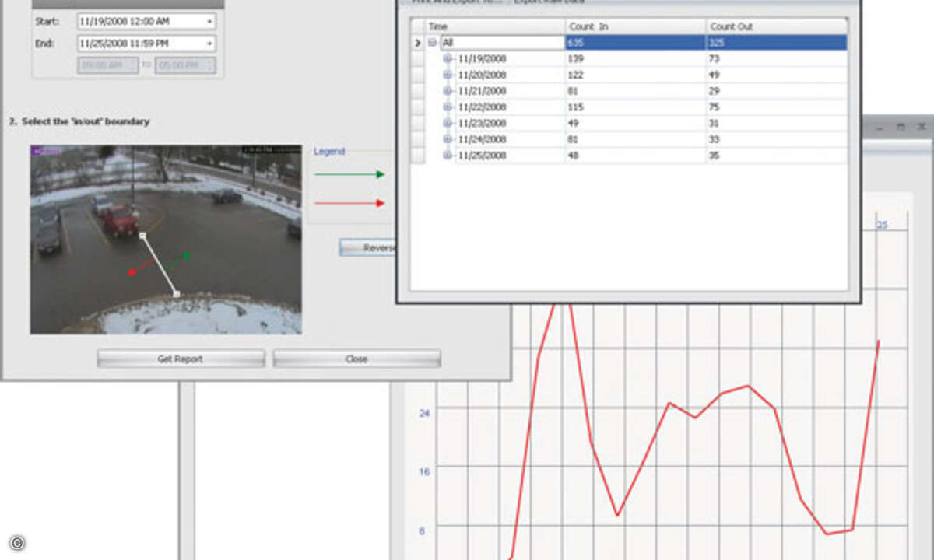Select the All row's Count Out value 325
The width and height of the screenshot is (934, 560).
click(777, 43)
